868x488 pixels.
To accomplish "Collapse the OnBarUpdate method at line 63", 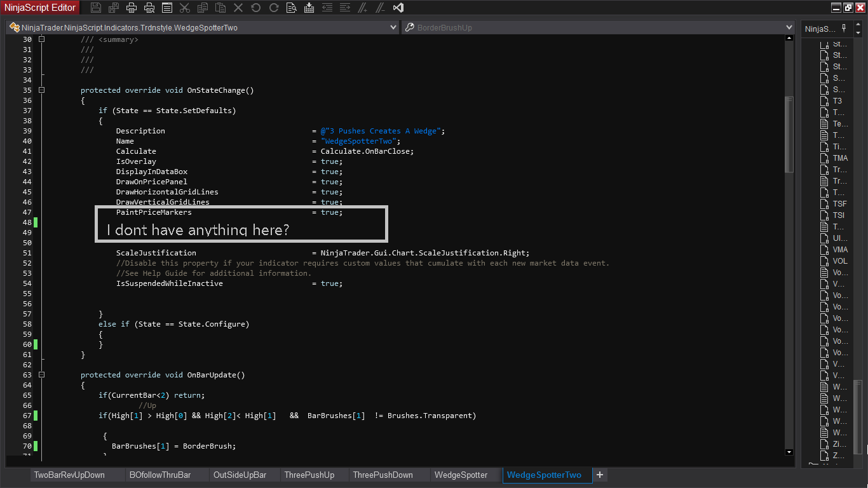I will (x=41, y=375).
